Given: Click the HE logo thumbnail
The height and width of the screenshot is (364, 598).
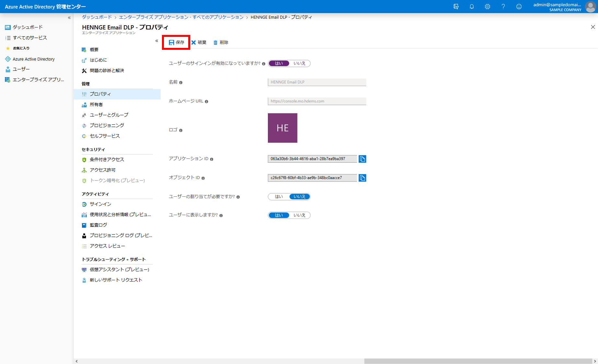Looking at the screenshot, I should [282, 128].
